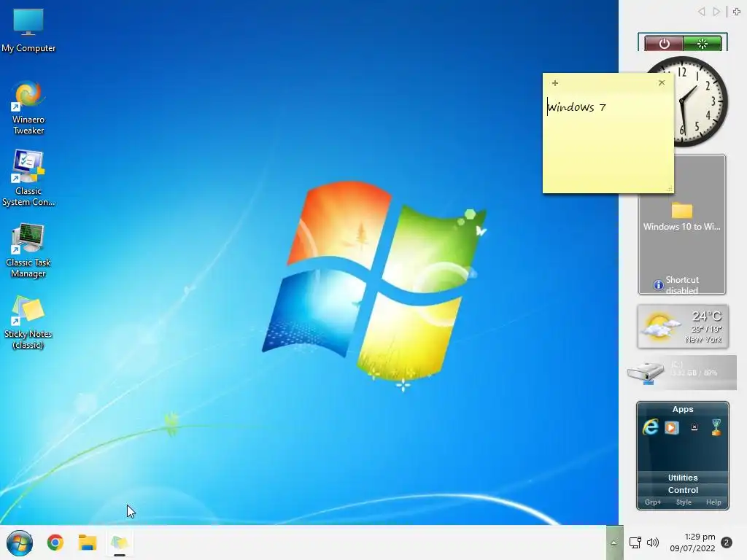
Task: Open the Windows 10 to Wi... folder gadget
Action: (682, 216)
